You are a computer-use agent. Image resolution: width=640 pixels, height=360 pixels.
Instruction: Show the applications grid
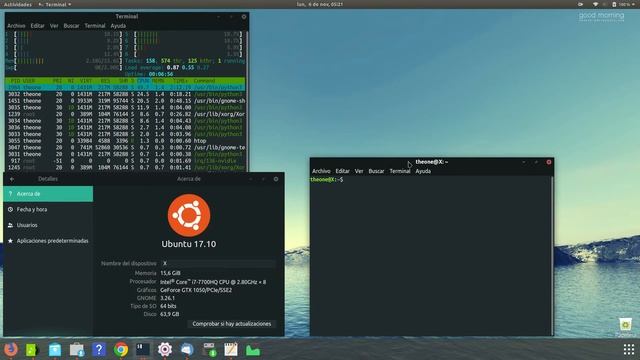click(629, 349)
